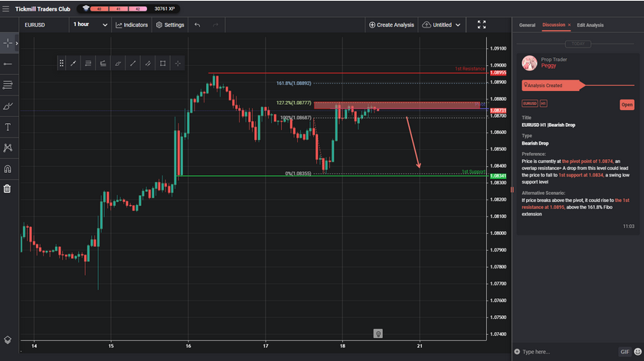Image resolution: width=644 pixels, height=361 pixels.
Task: Redo the chart action
Action: pyautogui.click(x=216, y=24)
